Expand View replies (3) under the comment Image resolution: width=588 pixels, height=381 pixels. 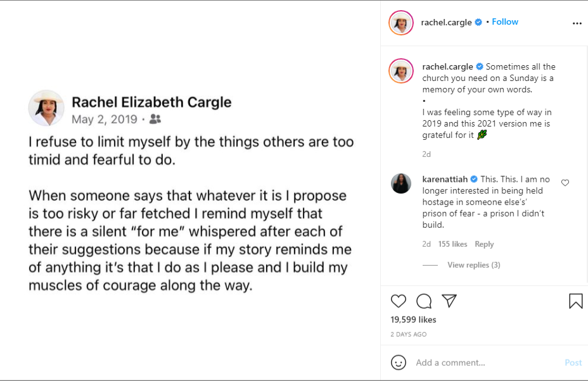point(474,265)
